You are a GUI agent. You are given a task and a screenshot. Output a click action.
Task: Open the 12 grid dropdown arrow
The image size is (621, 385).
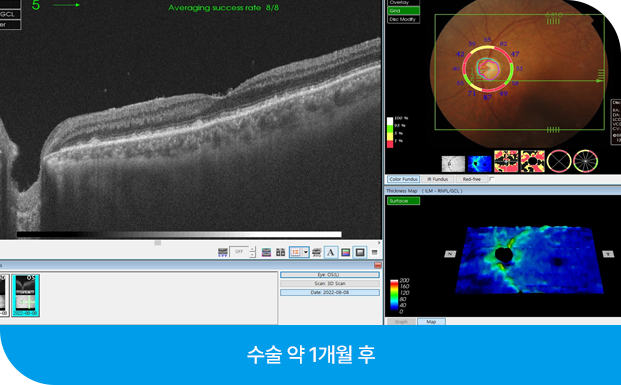click(306, 252)
